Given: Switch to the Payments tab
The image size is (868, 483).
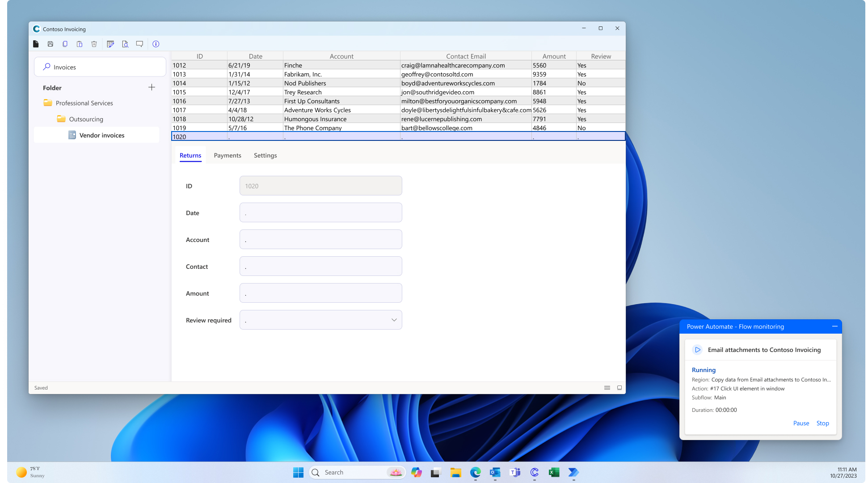Looking at the screenshot, I should [x=228, y=155].
